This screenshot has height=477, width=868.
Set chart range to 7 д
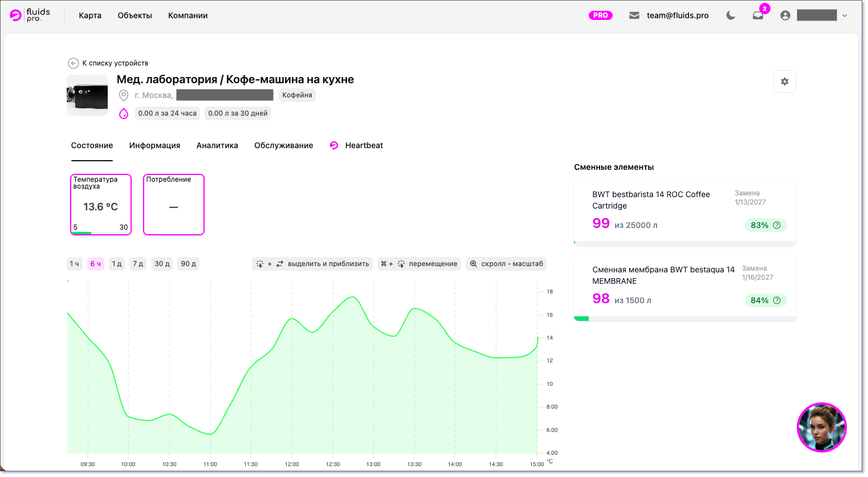(138, 264)
